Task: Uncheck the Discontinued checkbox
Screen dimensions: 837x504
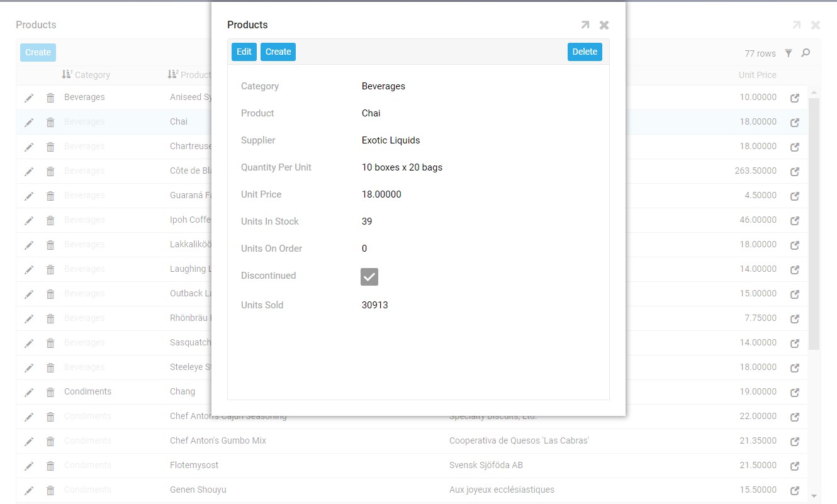Action: (x=369, y=276)
